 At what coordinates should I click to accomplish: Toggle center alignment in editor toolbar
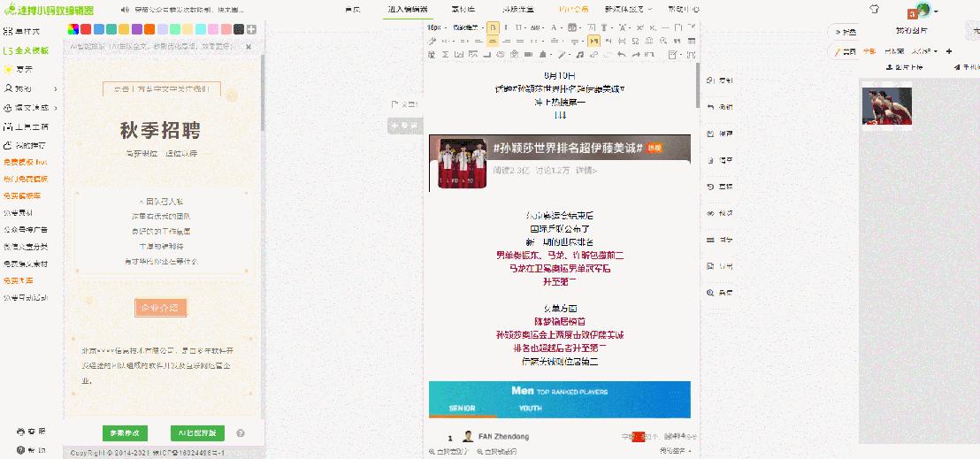click(x=494, y=41)
